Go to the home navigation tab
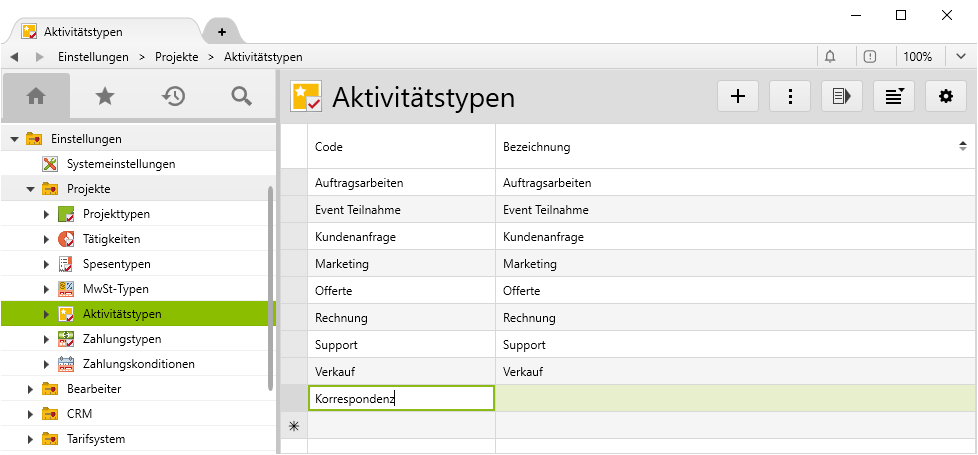The image size is (978, 455). tap(36, 96)
